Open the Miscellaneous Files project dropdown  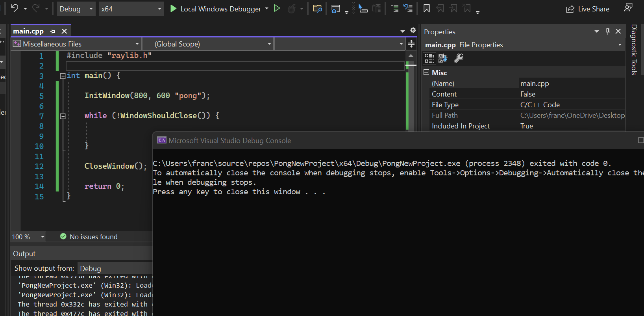click(x=76, y=44)
